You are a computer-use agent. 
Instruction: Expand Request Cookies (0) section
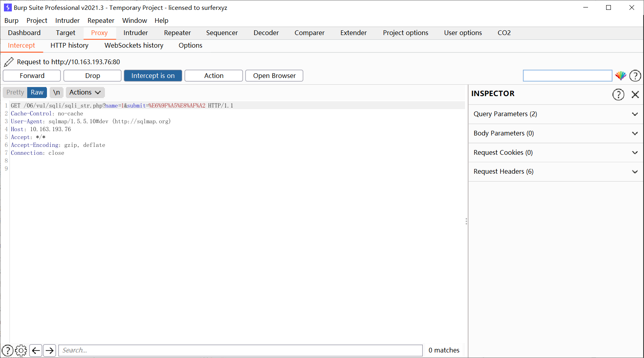point(556,153)
